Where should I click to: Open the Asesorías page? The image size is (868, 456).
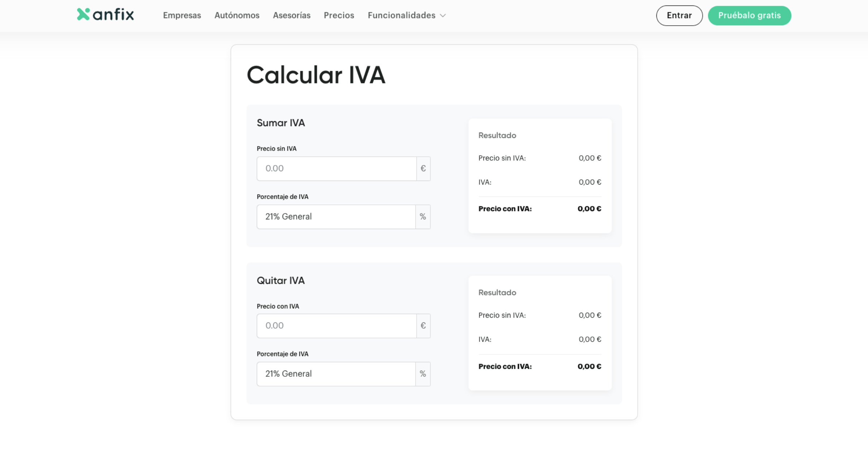click(292, 16)
